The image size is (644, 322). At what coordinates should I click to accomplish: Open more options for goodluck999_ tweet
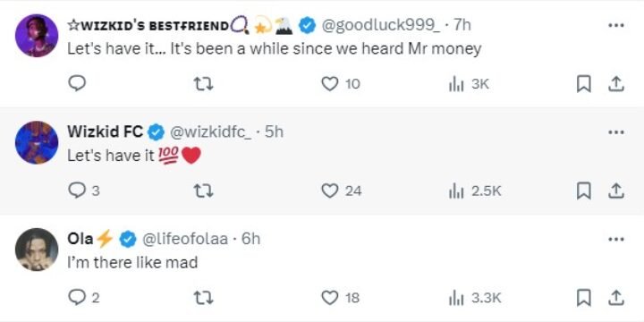click(616, 25)
